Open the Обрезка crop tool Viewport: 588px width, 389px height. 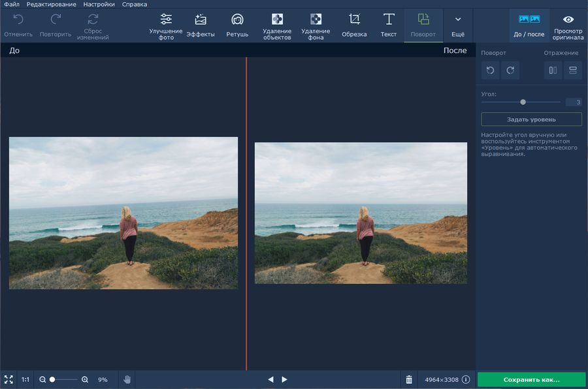[354, 26]
